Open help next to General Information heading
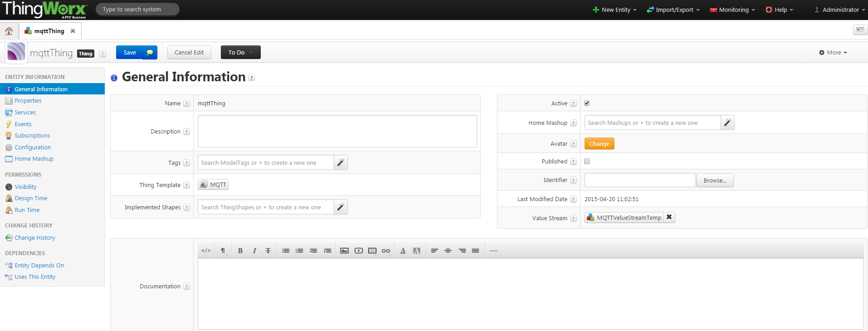868x331 pixels. pyautogui.click(x=252, y=78)
